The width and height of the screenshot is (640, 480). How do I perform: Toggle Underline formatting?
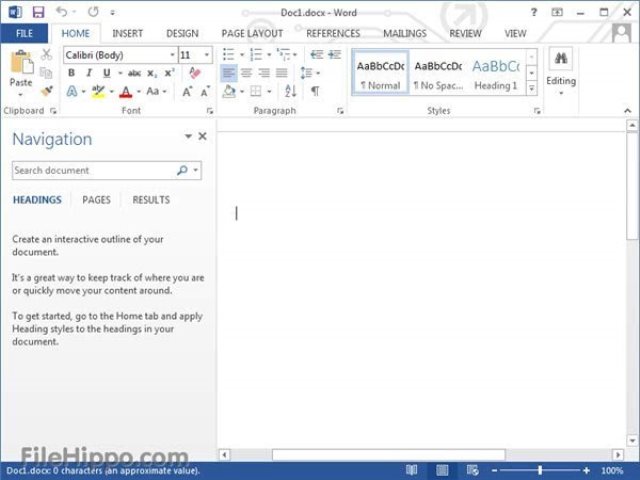pos(107,73)
